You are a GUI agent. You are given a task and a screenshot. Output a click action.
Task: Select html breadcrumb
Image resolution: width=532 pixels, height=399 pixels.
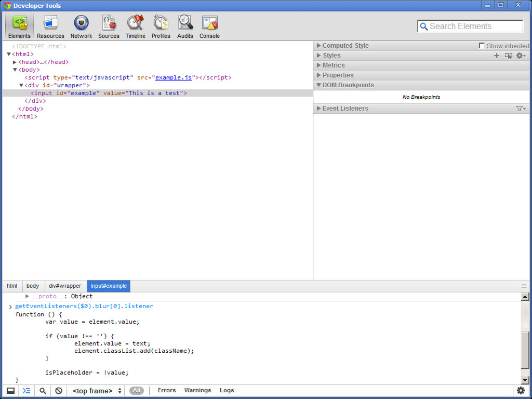point(12,286)
